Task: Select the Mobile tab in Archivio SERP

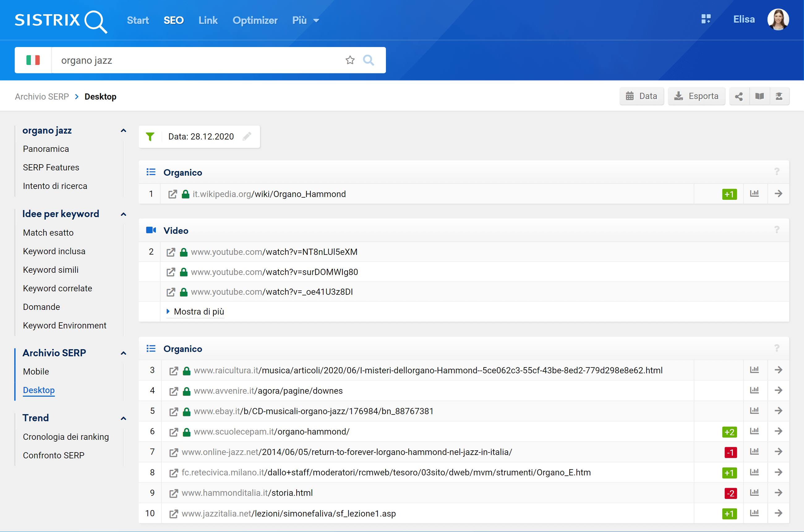Action: 35,371
